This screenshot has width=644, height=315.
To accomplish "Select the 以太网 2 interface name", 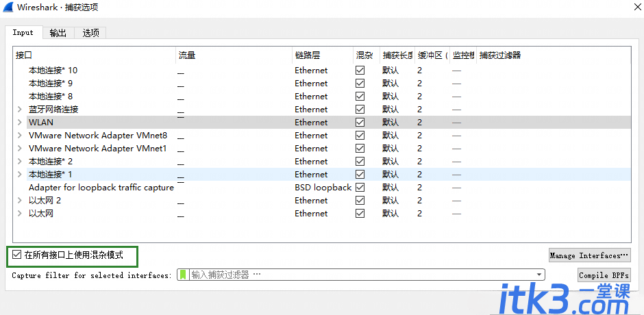I will 45,201.
